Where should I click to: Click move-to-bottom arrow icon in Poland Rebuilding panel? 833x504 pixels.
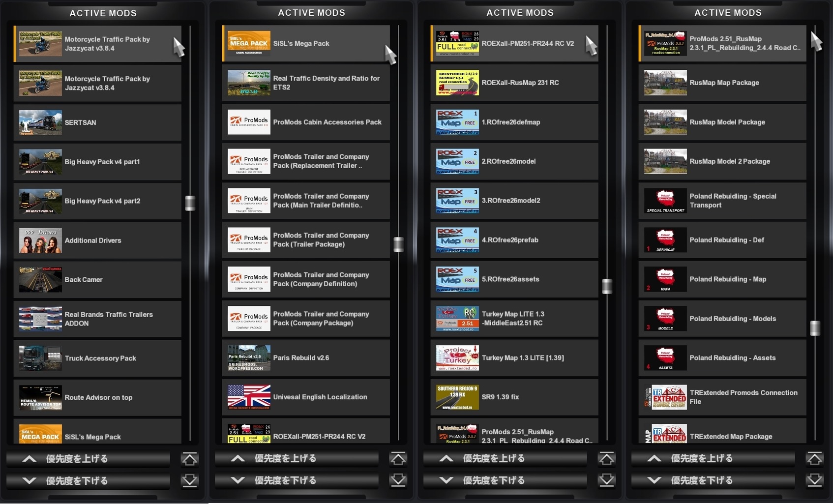tap(815, 480)
